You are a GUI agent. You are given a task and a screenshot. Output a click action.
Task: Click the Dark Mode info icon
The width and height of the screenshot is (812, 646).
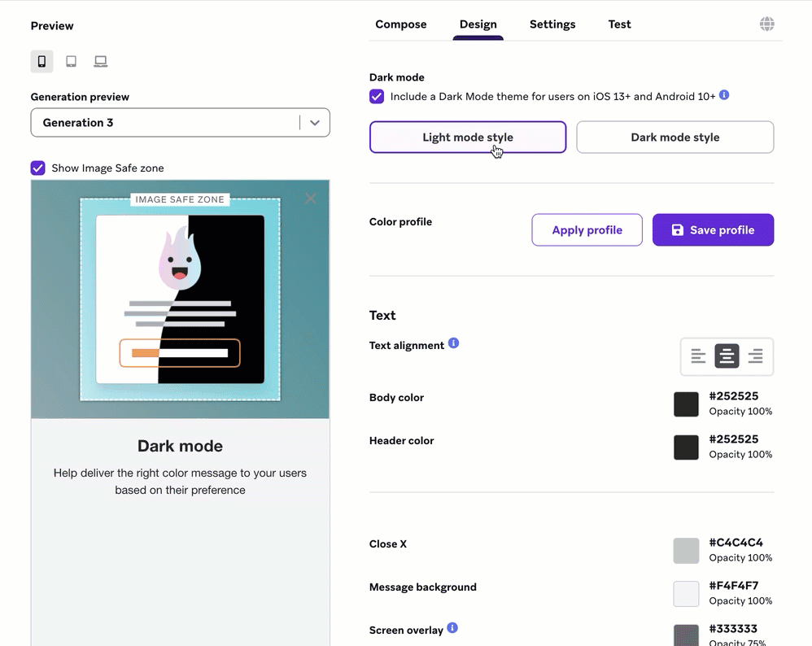[724, 95]
